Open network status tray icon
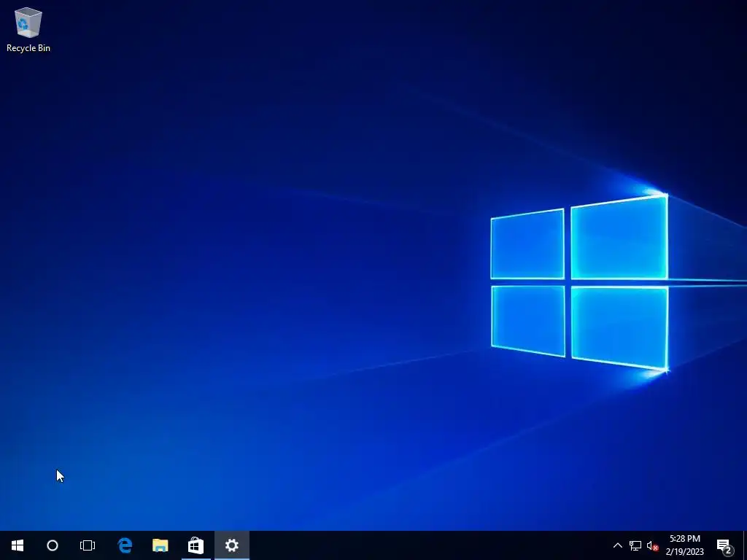The width and height of the screenshot is (747, 560). (635, 545)
